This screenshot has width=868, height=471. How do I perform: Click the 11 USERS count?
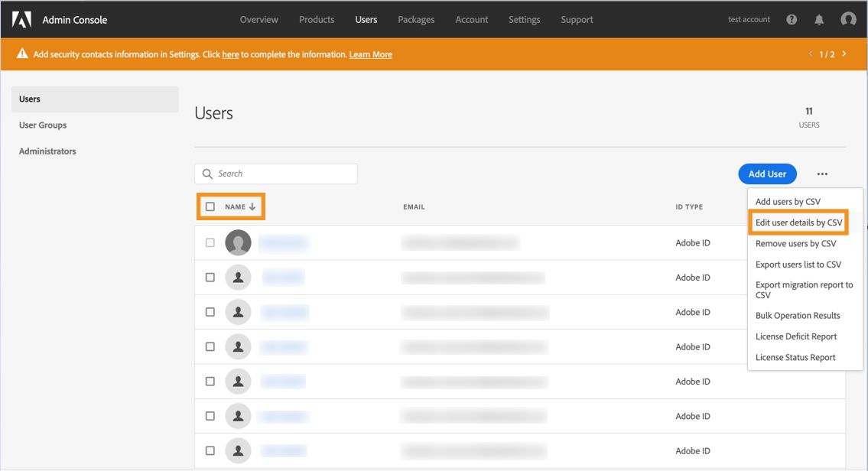click(x=809, y=117)
